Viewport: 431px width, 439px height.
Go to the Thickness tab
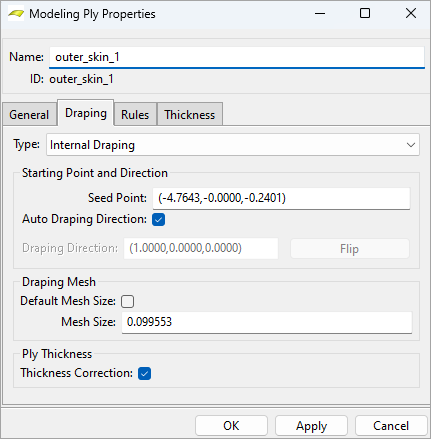coord(190,115)
